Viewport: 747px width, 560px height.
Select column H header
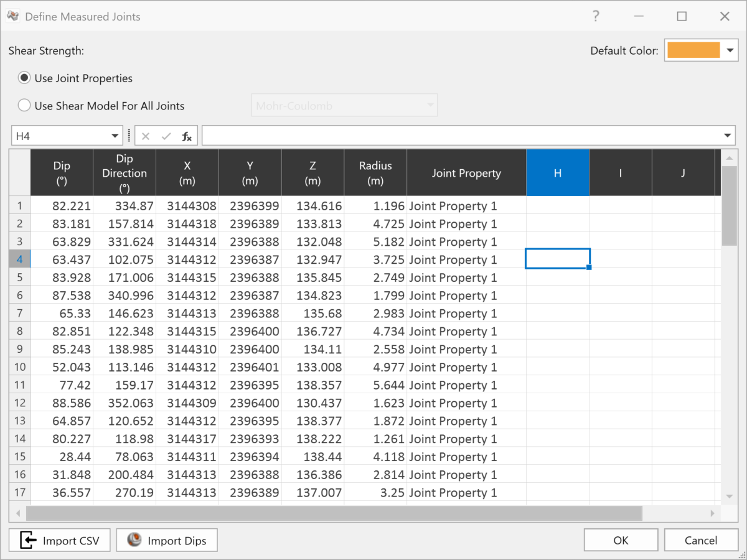point(558,172)
